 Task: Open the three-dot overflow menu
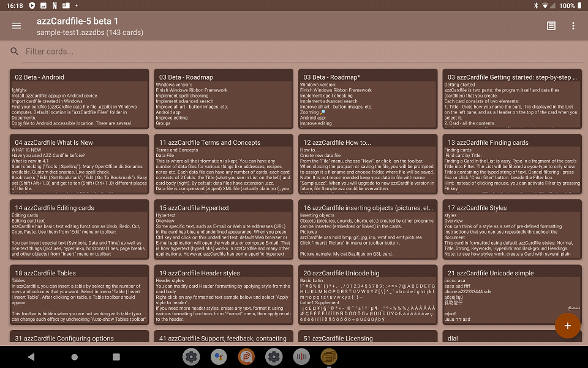[573, 26]
